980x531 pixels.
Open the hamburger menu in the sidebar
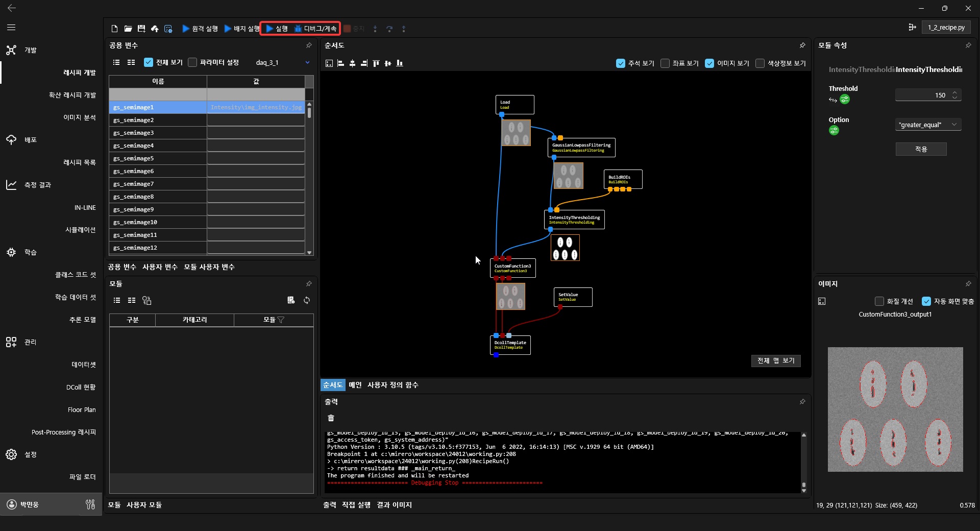(11, 28)
